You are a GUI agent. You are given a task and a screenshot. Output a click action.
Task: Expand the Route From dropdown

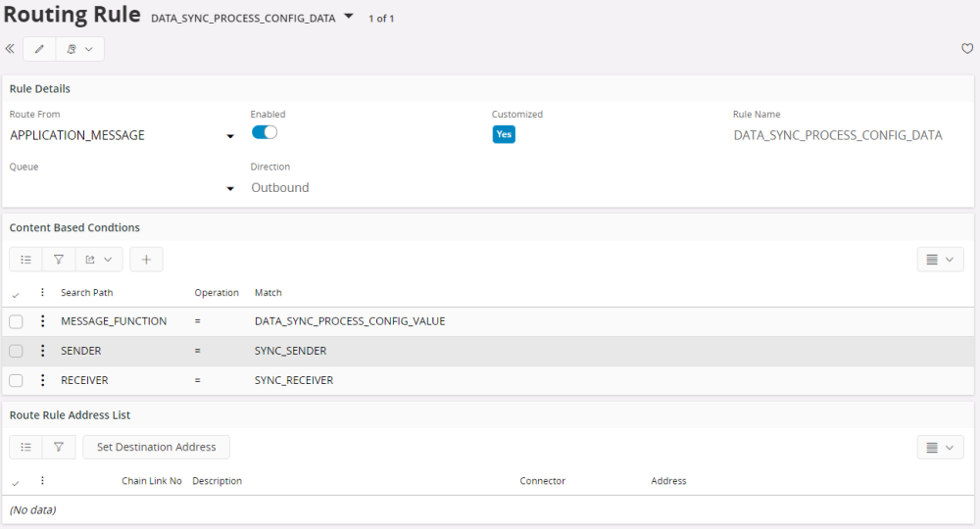click(x=230, y=136)
